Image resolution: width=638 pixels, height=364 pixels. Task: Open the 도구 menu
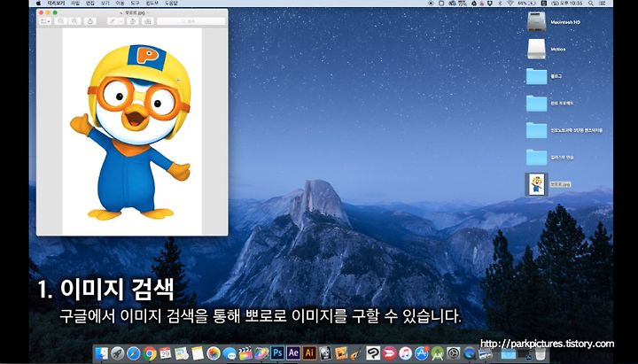pyautogui.click(x=135, y=3)
